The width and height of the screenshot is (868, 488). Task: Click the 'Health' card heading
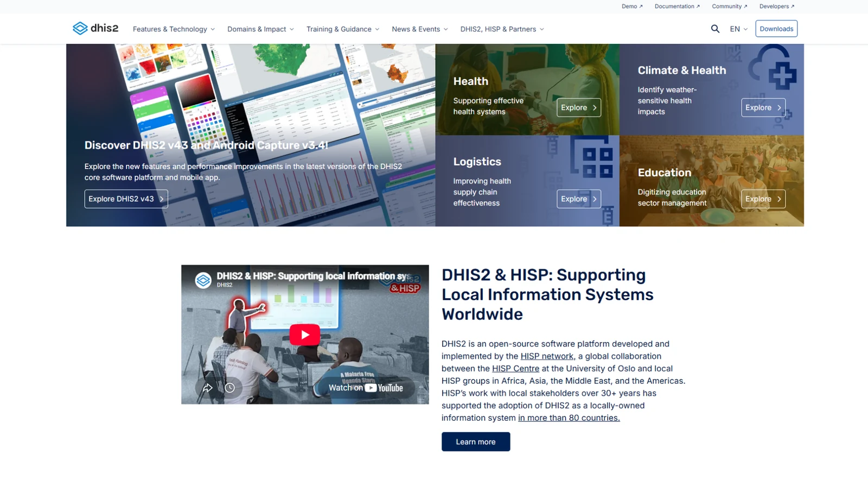(471, 81)
